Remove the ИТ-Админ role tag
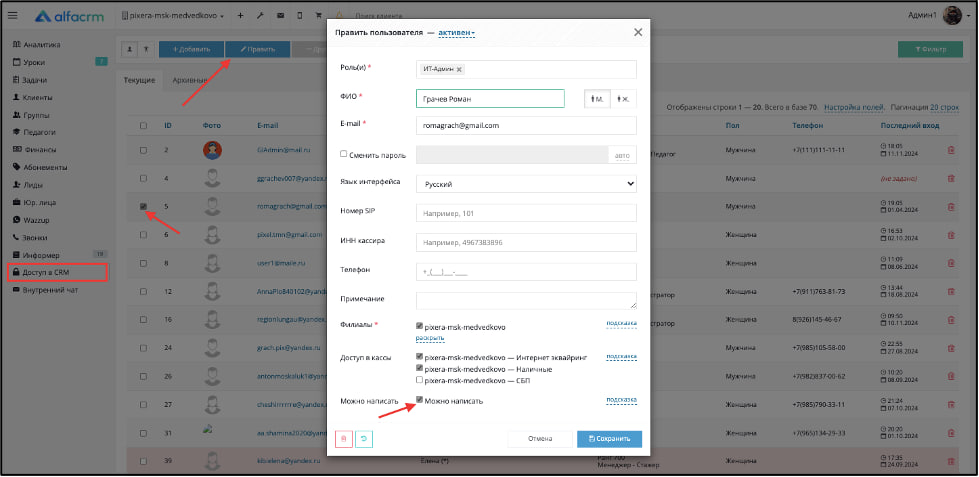 (x=459, y=69)
